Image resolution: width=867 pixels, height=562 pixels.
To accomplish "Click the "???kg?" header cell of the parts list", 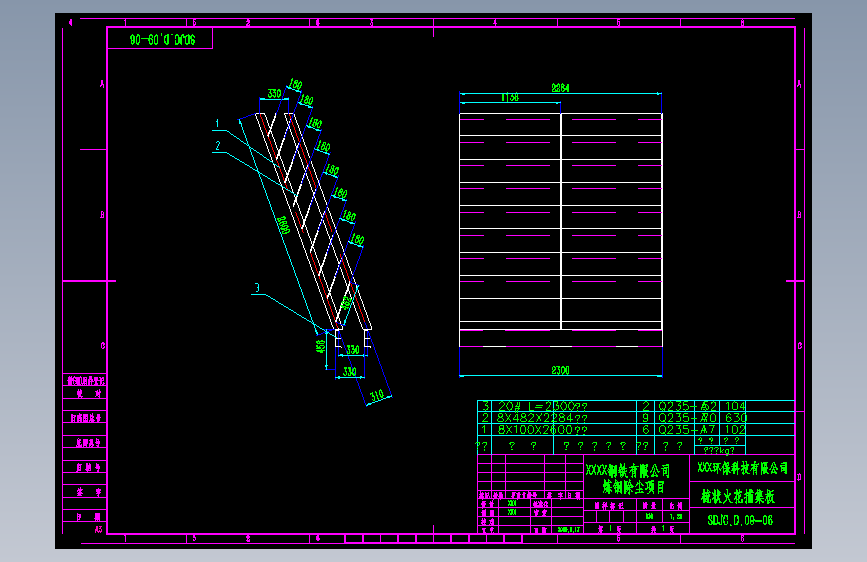I will [719, 450].
